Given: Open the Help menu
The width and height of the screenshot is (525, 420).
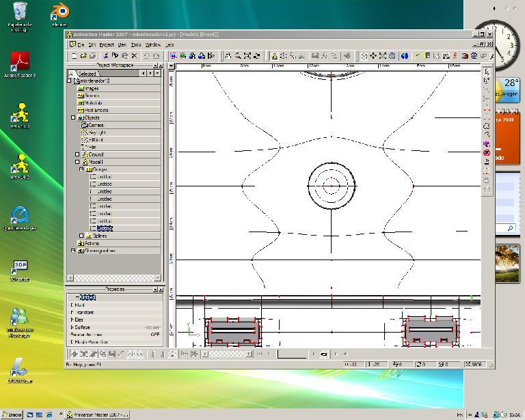Looking at the screenshot, I should pyautogui.click(x=170, y=44).
